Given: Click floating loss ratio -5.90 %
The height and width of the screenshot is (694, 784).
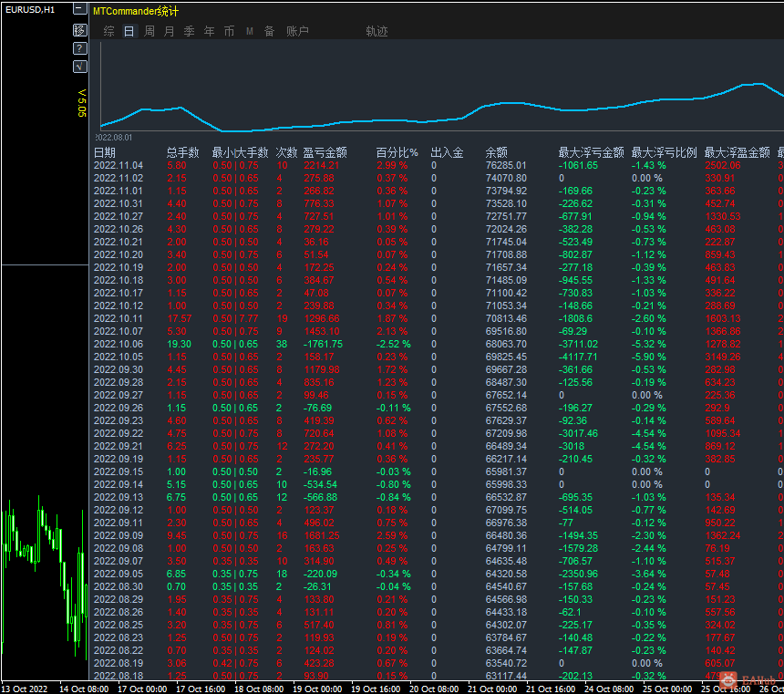Looking at the screenshot, I should [x=648, y=357].
